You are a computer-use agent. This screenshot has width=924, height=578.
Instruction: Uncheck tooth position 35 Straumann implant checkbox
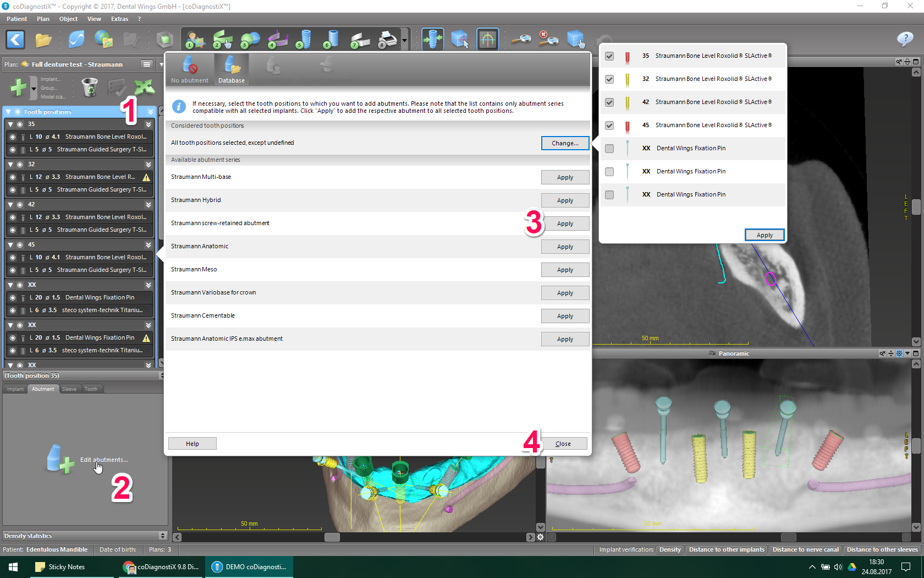click(x=609, y=56)
